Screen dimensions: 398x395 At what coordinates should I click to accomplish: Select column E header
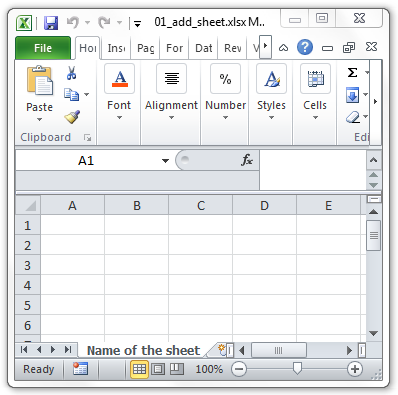point(328,205)
